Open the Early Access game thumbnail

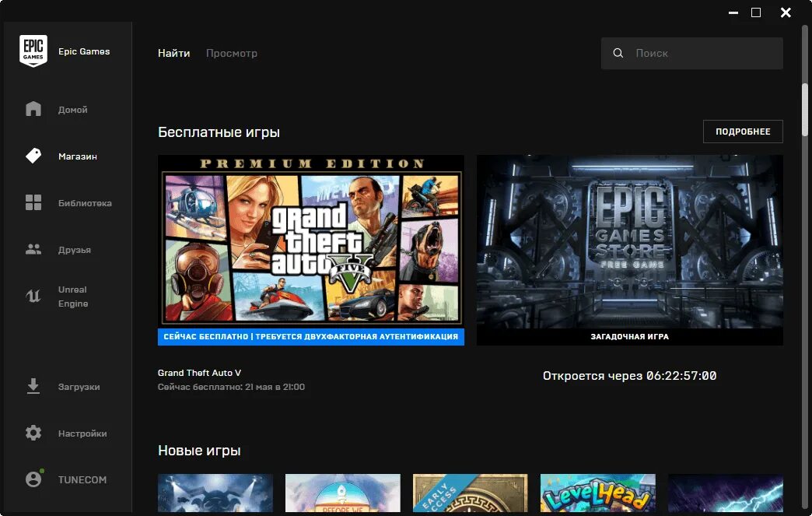click(471, 493)
